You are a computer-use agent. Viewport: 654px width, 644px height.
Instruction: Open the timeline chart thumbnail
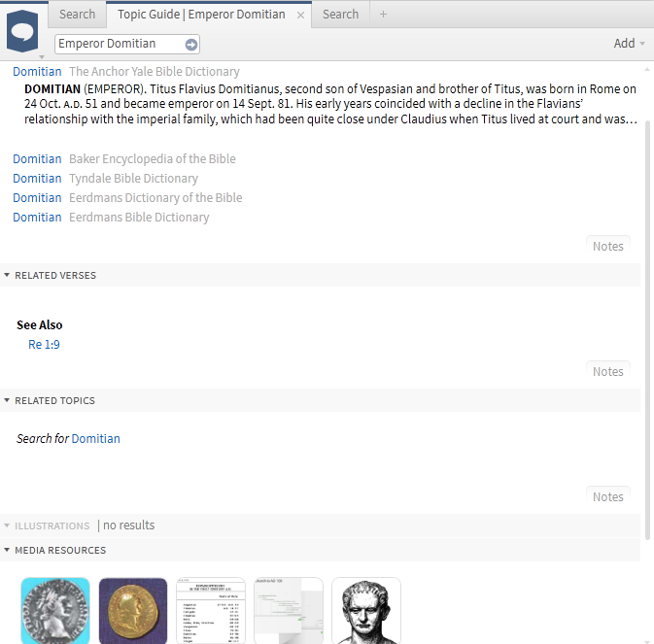(x=289, y=611)
